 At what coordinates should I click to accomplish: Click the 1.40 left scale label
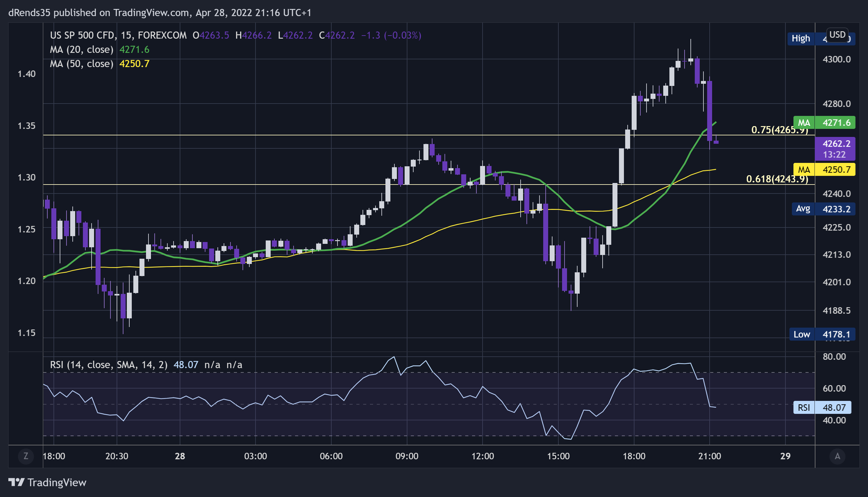[x=27, y=74]
